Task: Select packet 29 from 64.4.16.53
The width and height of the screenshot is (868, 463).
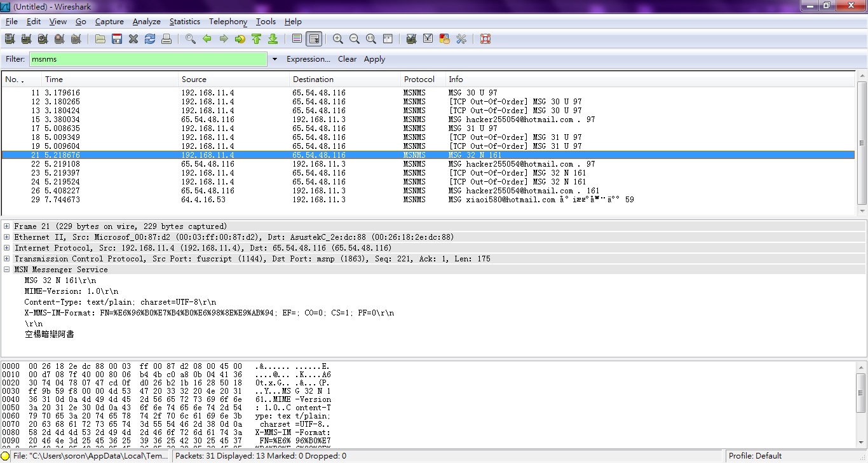Action: pos(428,200)
